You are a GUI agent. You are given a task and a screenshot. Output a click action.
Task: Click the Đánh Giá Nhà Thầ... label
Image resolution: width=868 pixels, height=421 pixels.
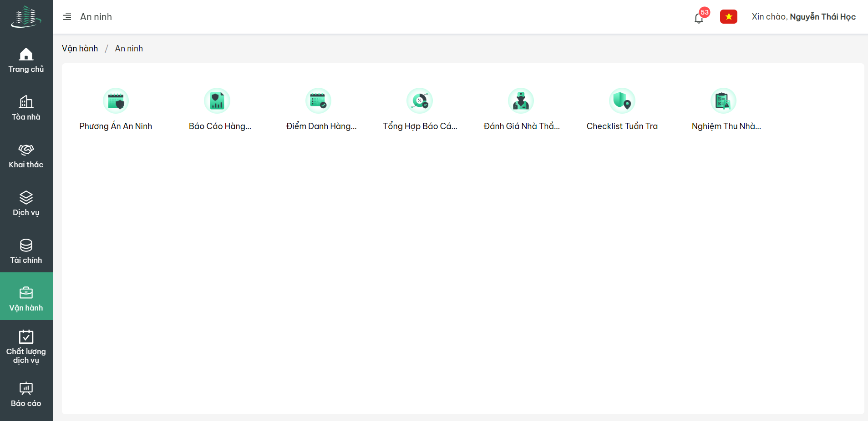pos(522,126)
